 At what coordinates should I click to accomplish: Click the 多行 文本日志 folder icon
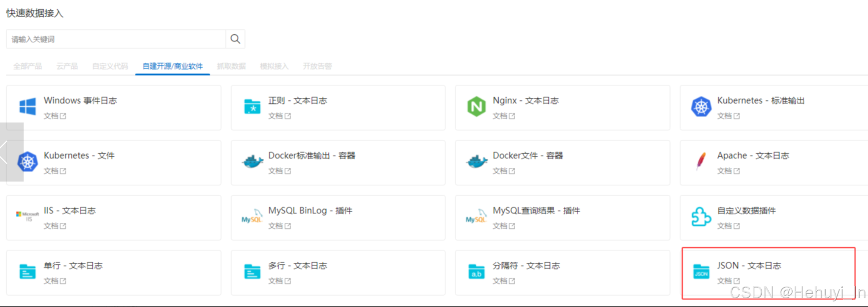(x=252, y=272)
